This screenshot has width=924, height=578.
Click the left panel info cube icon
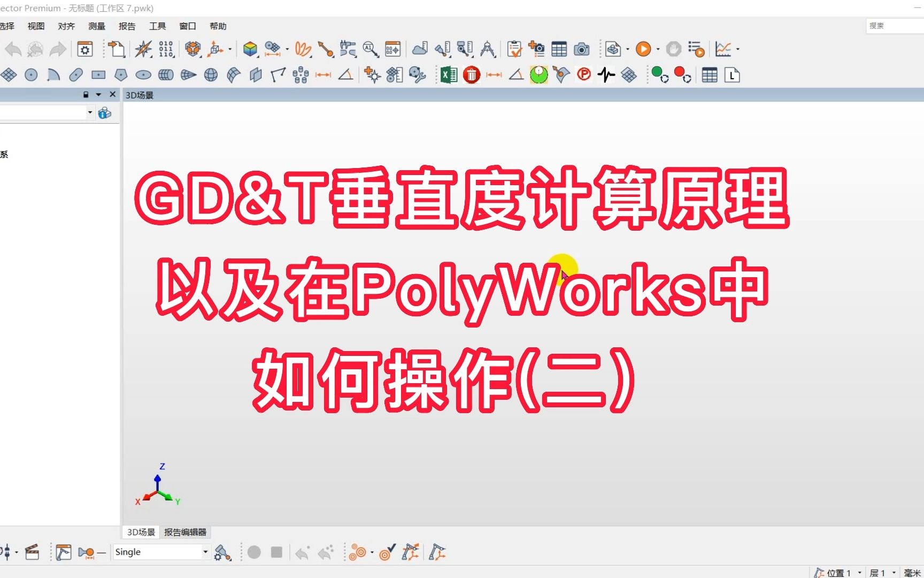coord(105,112)
